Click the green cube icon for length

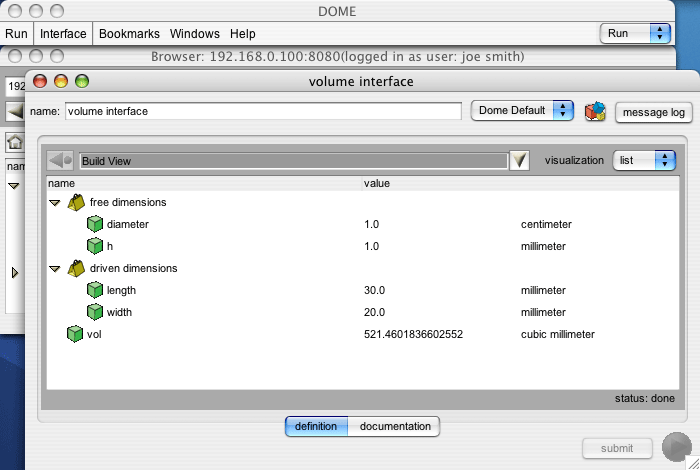pyautogui.click(x=95, y=290)
